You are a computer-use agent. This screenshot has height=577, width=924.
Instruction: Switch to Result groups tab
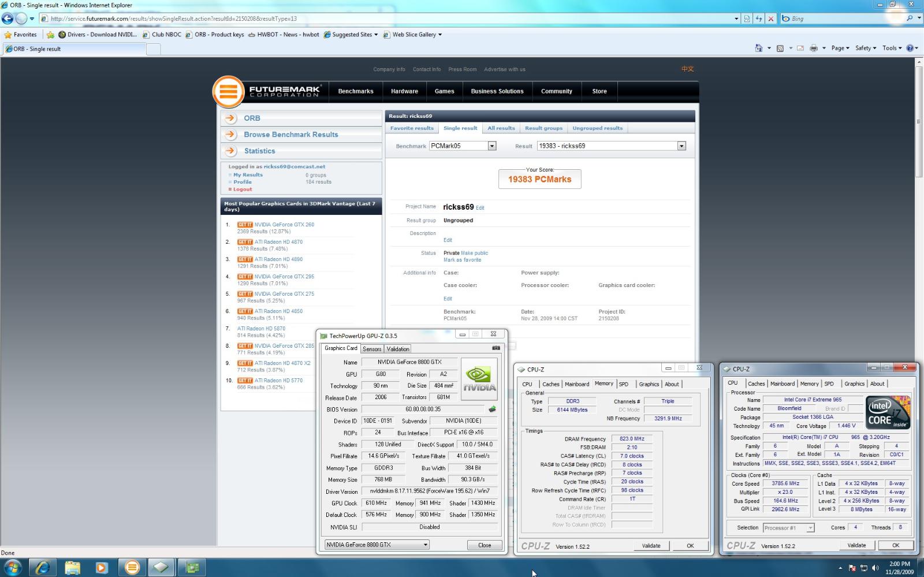coord(543,128)
